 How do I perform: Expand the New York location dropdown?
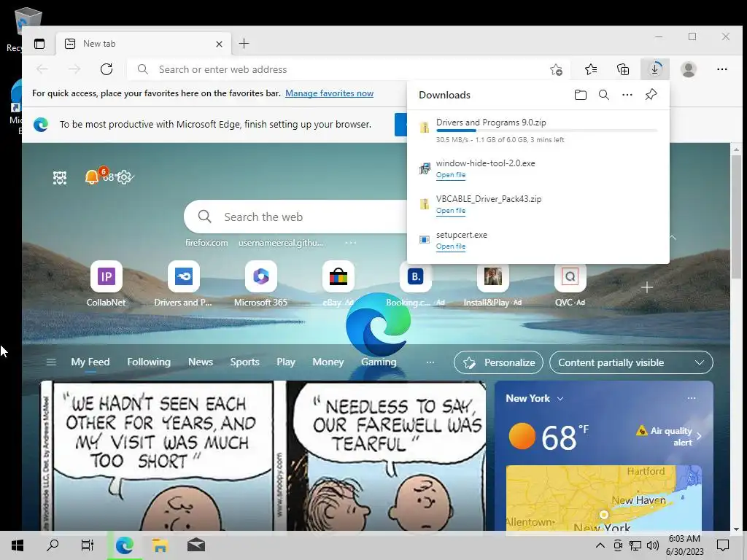560,399
